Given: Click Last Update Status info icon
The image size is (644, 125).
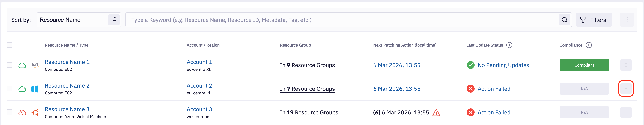Looking at the screenshot, I should coord(509,45).
